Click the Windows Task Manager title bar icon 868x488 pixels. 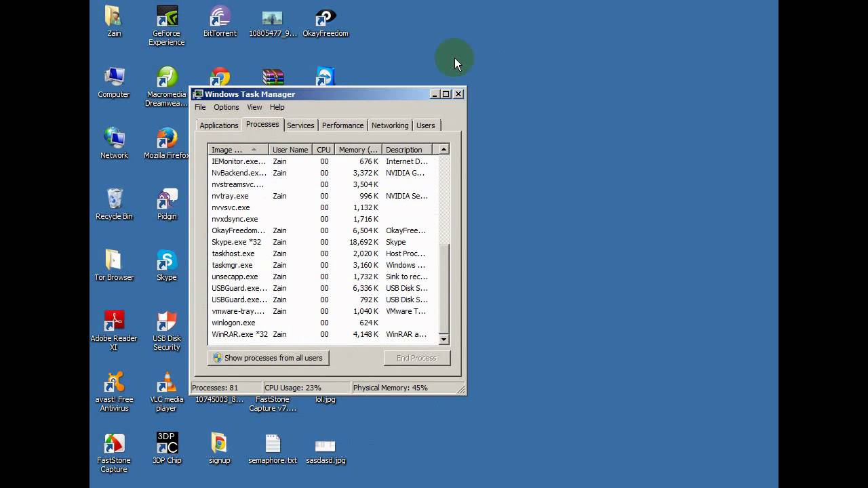click(198, 94)
